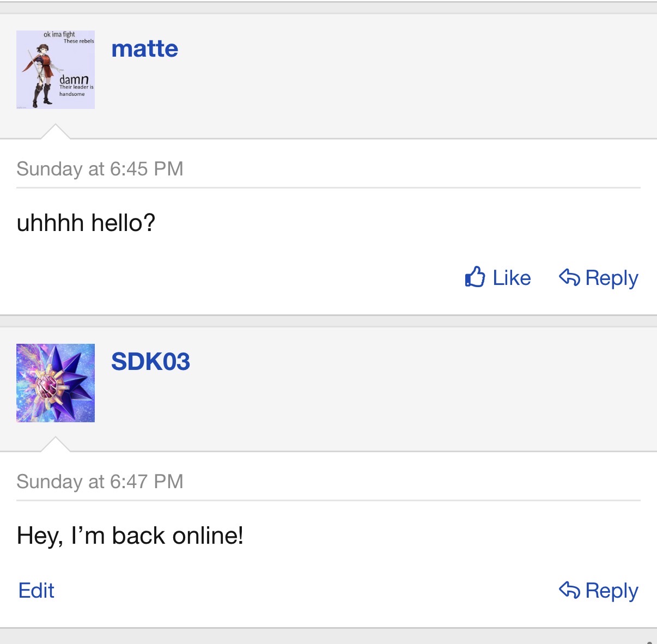Click the "ok ima fight" caption in matte's avatar
This screenshot has height=644, width=657.
[59, 34]
